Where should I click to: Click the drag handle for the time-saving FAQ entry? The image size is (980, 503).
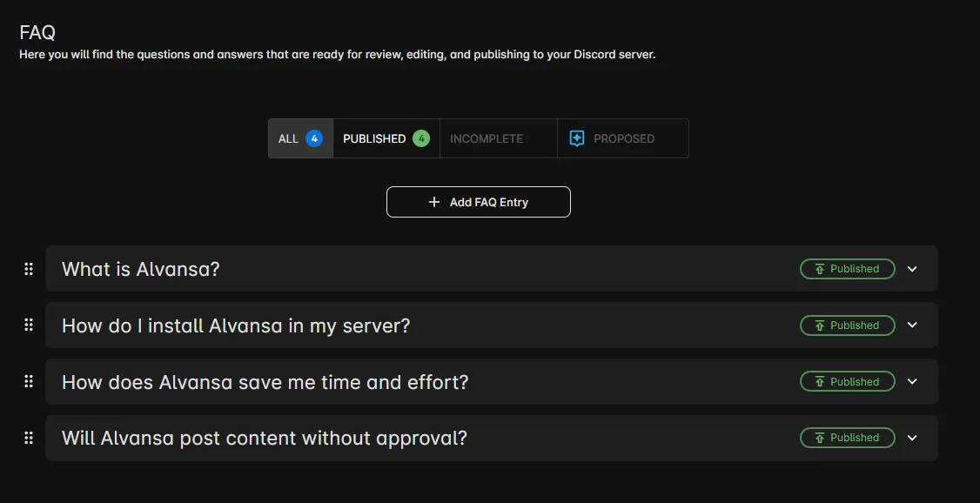[x=29, y=382]
